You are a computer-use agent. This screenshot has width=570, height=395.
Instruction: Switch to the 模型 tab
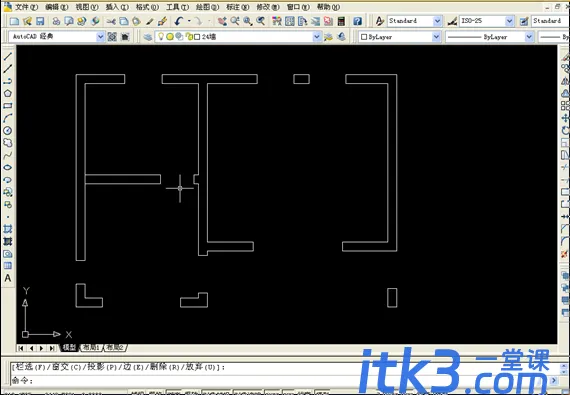[x=69, y=347]
